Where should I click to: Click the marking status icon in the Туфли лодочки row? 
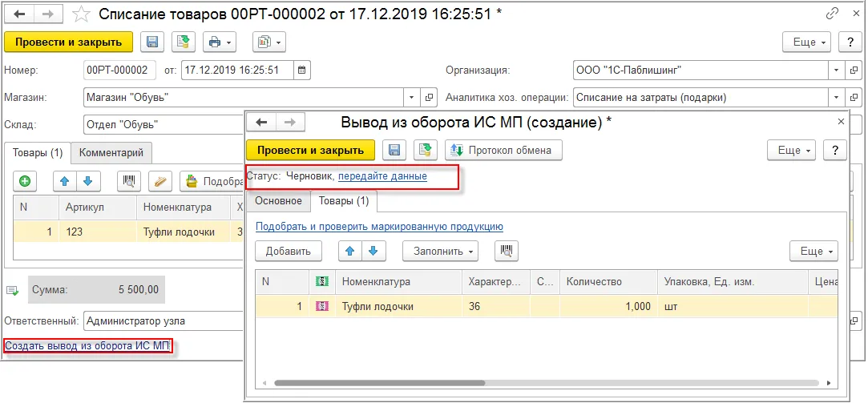click(322, 306)
